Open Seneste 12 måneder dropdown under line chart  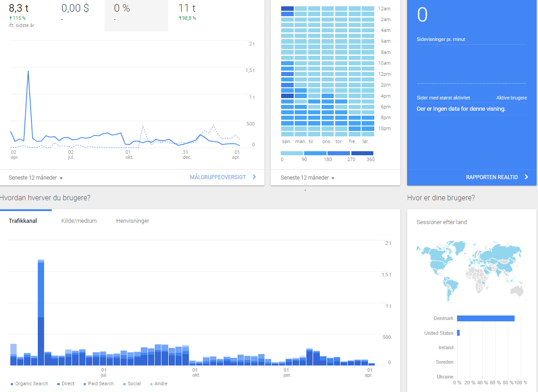pyautogui.click(x=36, y=178)
